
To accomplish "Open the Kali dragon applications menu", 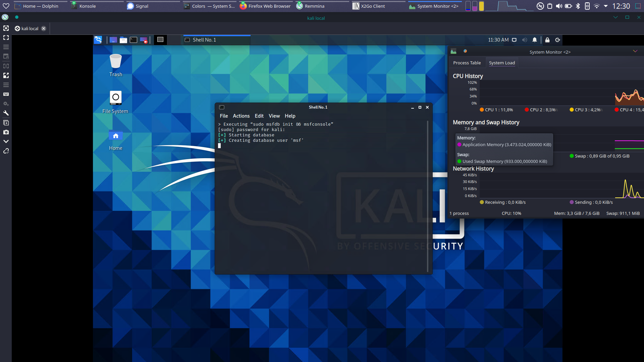I will pos(98,40).
